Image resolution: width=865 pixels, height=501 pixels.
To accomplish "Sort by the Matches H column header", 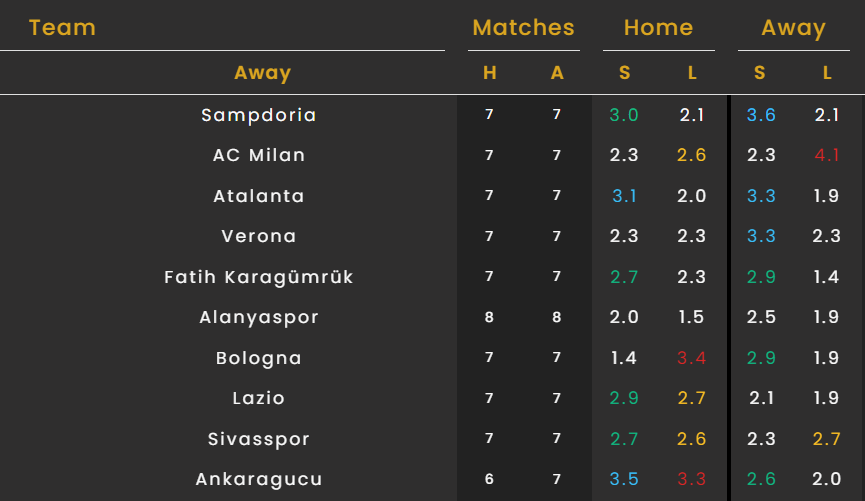I will (489, 73).
